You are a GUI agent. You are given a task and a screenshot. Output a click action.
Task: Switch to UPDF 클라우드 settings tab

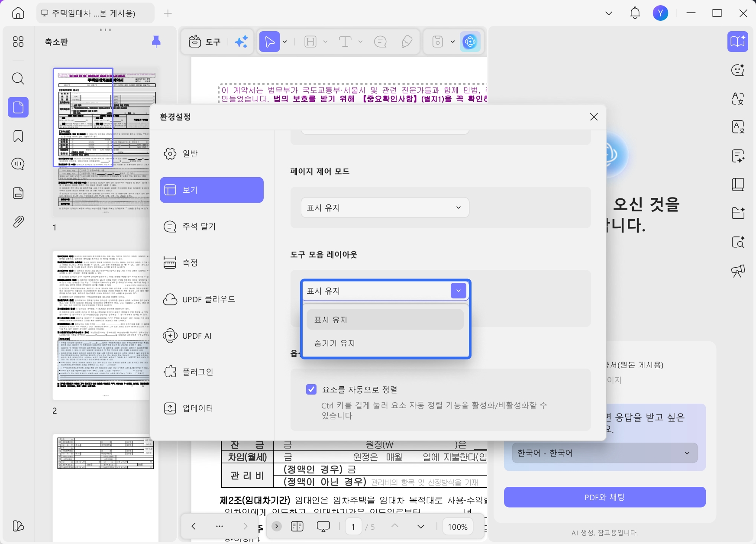coord(211,299)
